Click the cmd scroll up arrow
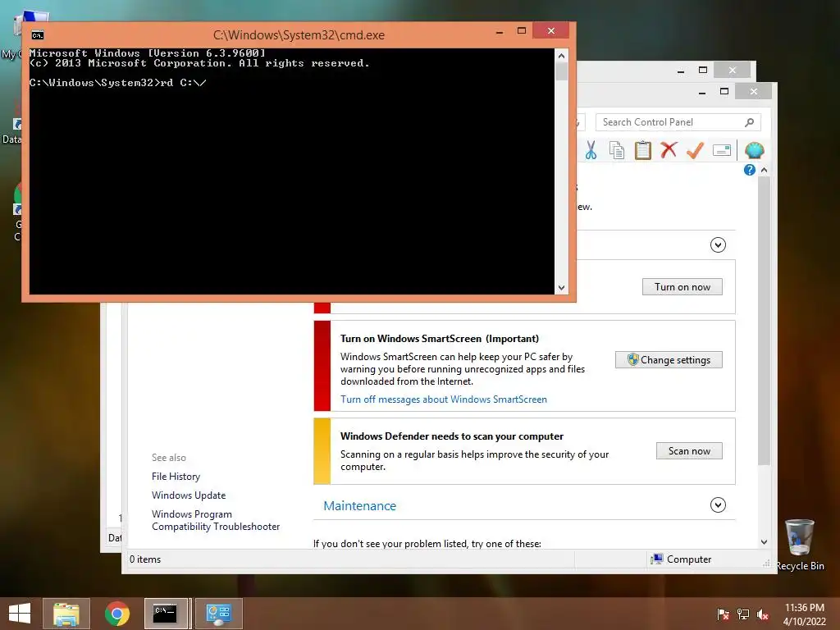 (561, 56)
